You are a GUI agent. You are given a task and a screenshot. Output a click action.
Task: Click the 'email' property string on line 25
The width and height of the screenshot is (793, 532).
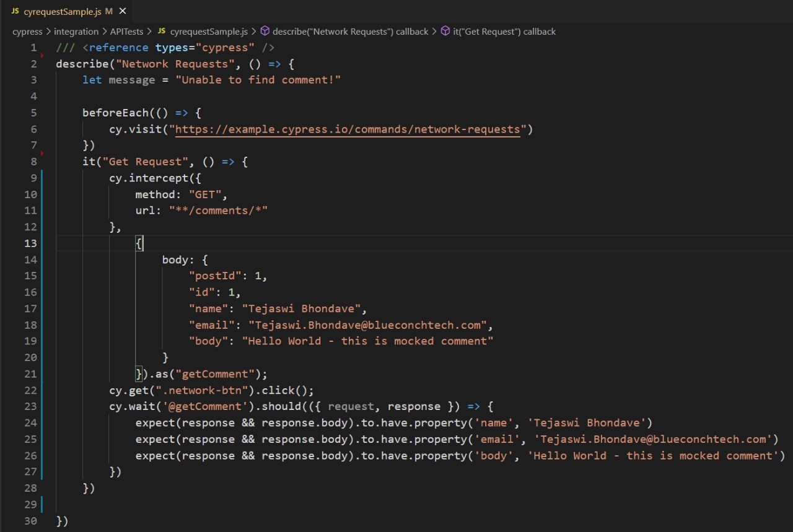[x=497, y=439]
